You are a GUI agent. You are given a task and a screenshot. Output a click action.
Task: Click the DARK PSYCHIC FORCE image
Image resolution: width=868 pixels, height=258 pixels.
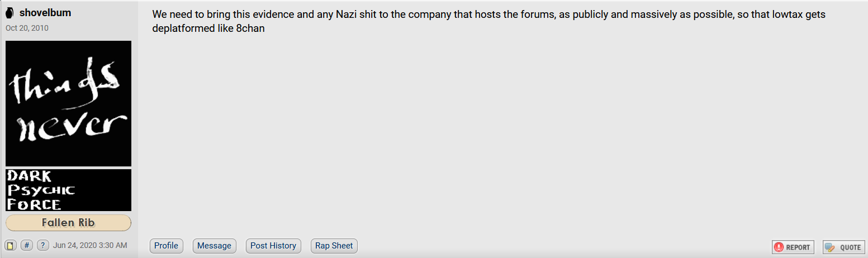pos(68,190)
